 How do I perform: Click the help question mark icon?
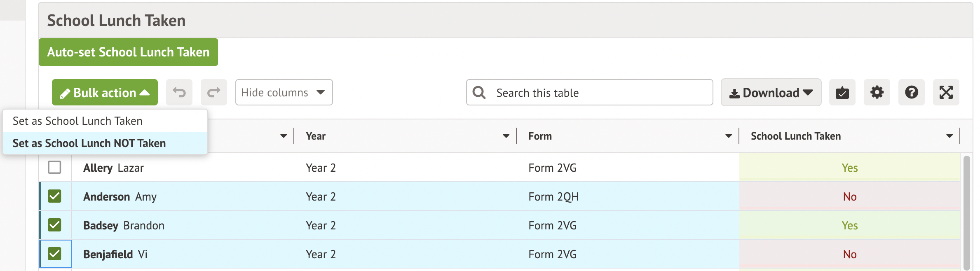click(911, 92)
